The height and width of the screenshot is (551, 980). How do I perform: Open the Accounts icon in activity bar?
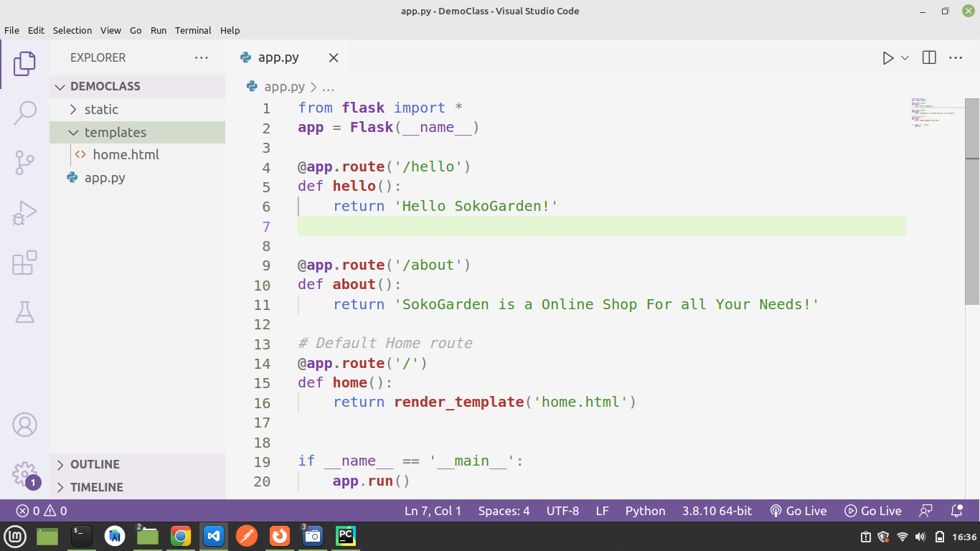pos(24,425)
